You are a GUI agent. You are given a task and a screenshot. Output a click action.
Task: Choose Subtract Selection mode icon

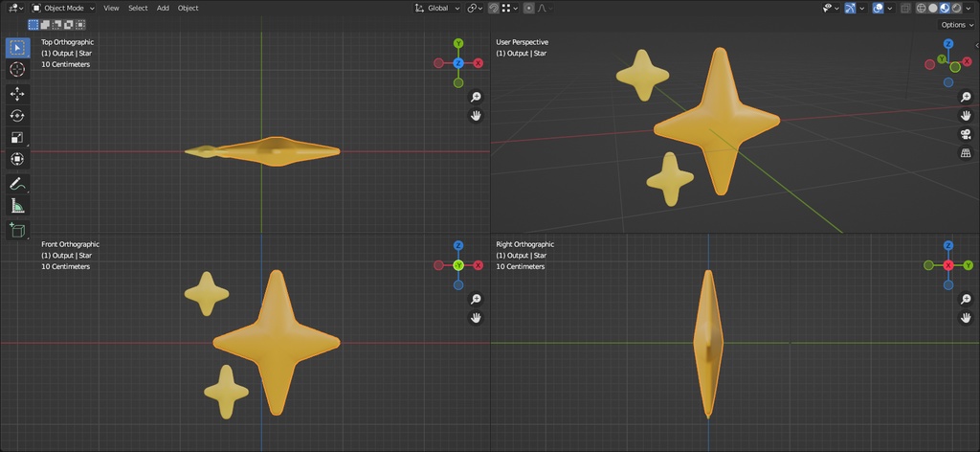[56, 25]
